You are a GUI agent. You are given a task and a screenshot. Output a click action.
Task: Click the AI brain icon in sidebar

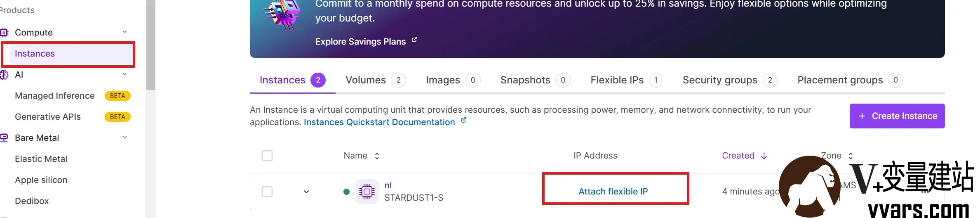coord(4,75)
